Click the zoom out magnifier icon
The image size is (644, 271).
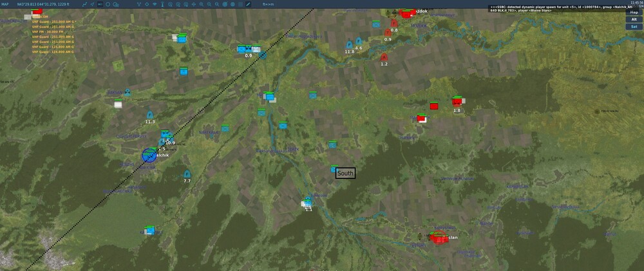coord(209,4)
